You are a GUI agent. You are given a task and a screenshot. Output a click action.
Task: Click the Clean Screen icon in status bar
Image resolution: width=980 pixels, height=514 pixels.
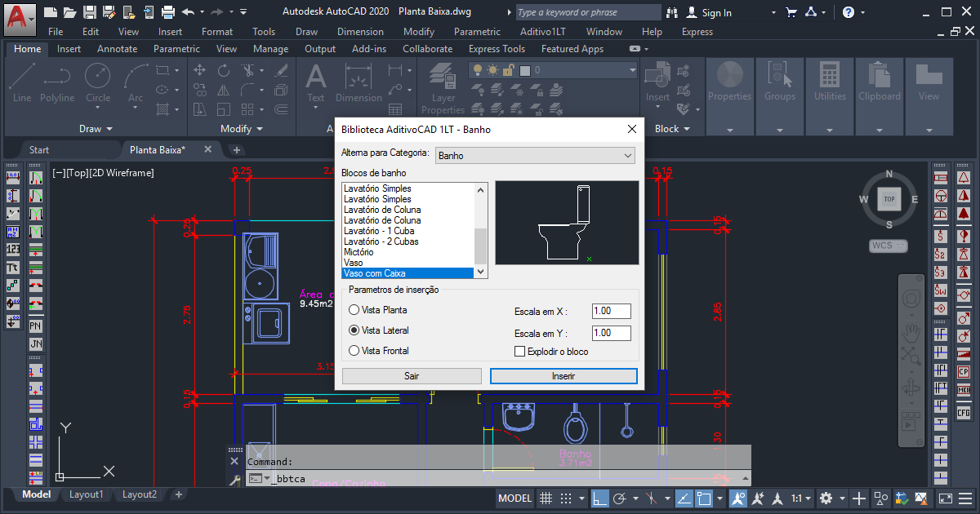(945, 498)
